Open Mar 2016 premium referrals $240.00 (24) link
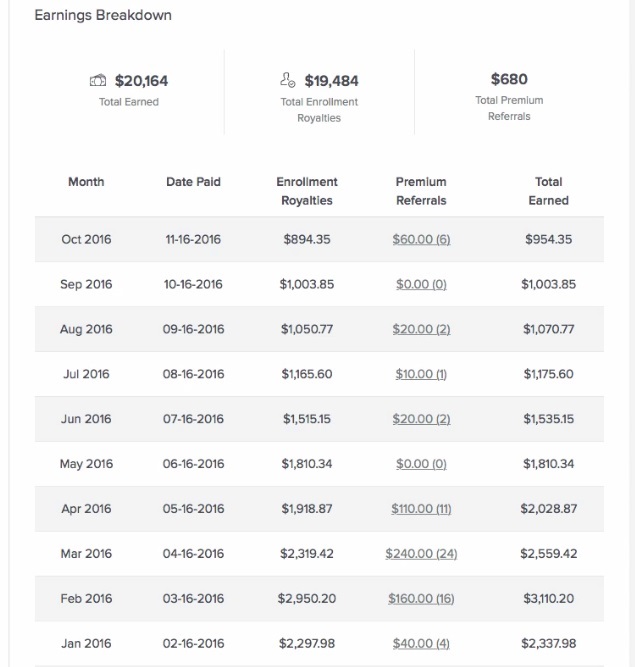The height and width of the screenshot is (667, 635). (x=421, y=553)
